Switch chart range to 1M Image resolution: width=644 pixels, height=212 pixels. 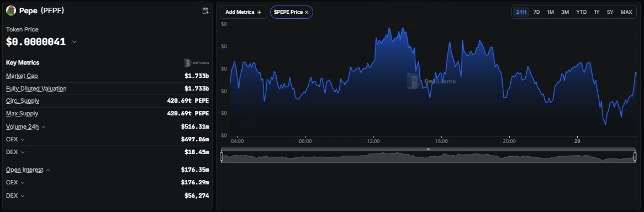(x=550, y=12)
